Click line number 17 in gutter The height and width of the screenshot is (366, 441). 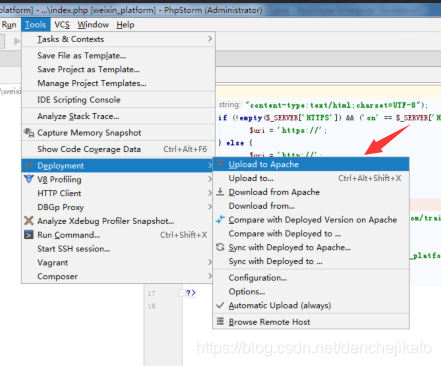click(152, 294)
